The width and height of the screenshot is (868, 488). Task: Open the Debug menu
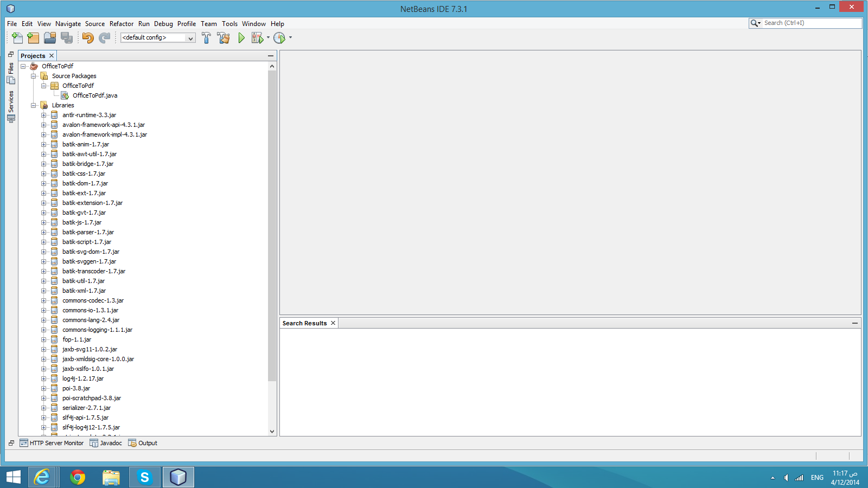pos(163,24)
